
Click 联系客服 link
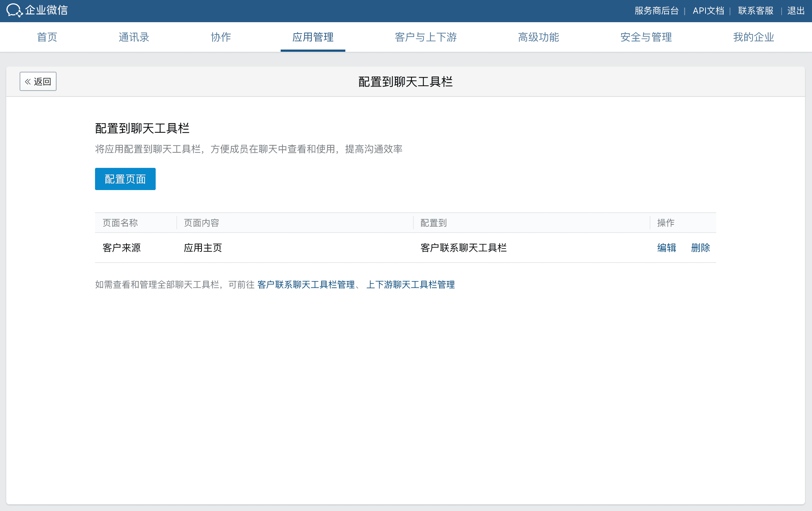tap(756, 11)
